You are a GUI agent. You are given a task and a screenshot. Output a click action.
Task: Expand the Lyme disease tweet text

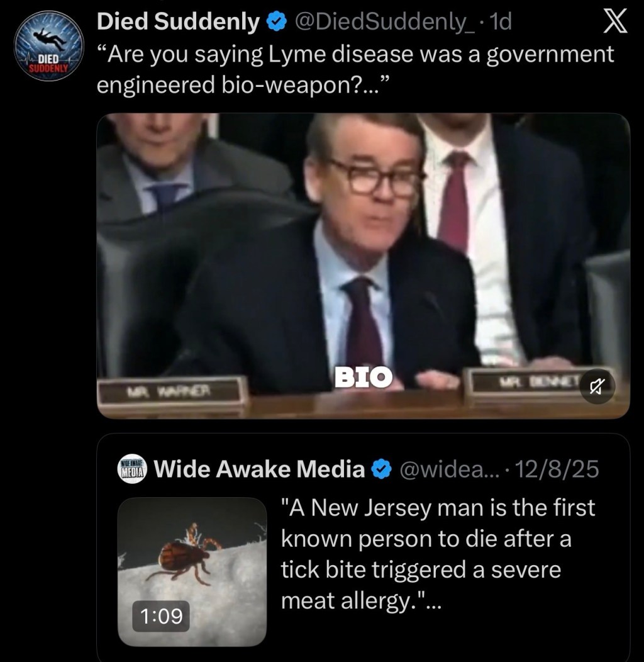point(355,70)
